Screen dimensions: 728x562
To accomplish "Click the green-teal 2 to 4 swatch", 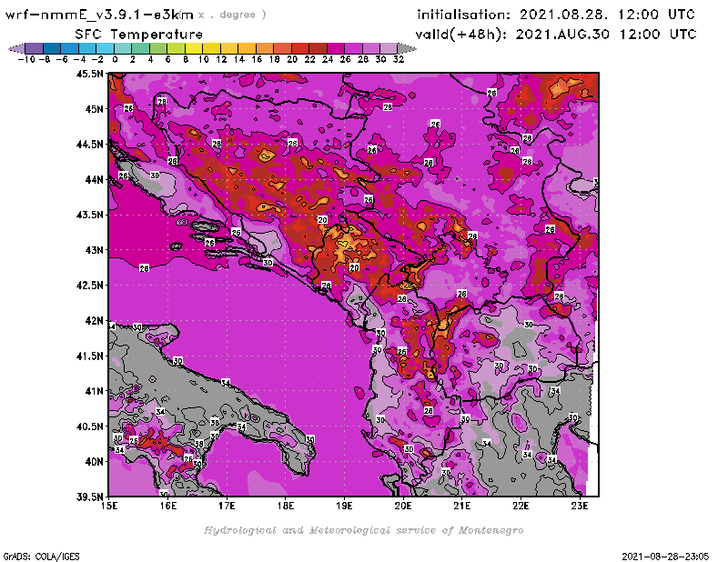I will [x=140, y=49].
